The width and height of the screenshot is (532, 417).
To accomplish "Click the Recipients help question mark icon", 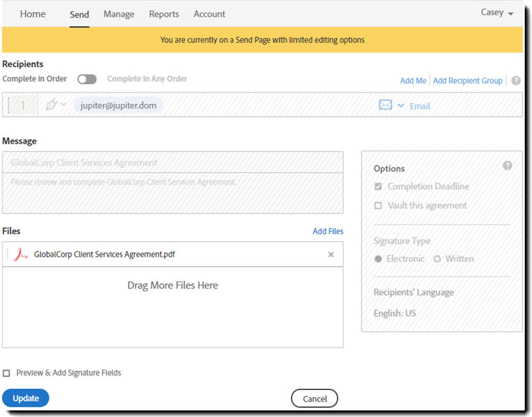I will coord(516,81).
